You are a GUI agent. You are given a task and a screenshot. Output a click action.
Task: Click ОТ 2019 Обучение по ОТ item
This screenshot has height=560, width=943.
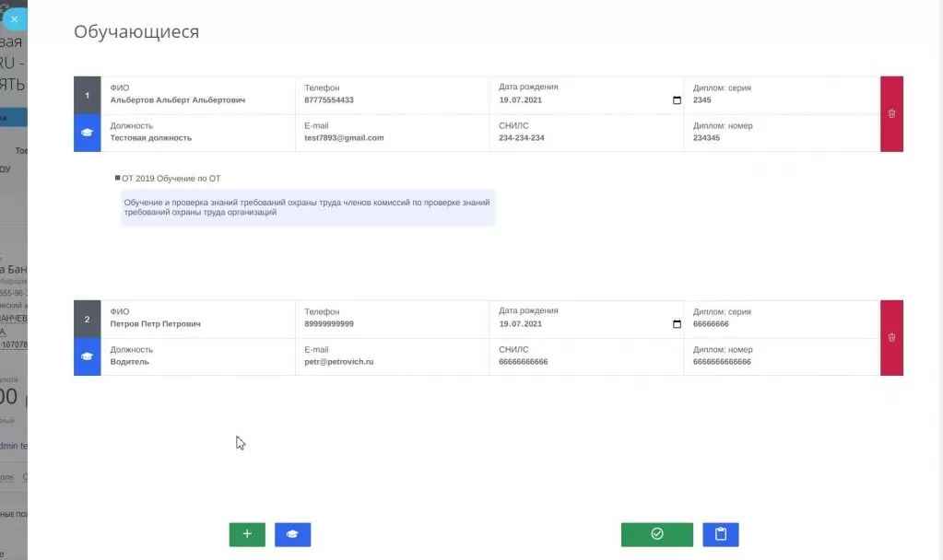[171, 178]
